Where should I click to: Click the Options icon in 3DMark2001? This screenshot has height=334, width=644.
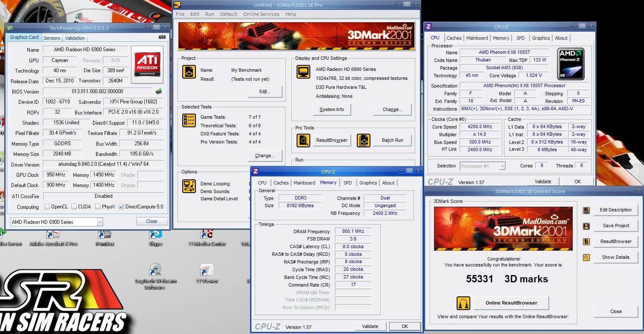189,186
